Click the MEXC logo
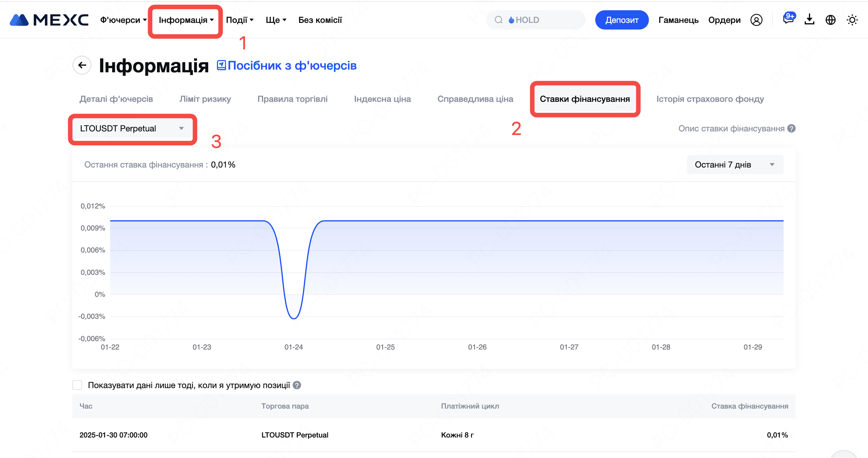The width and height of the screenshot is (868, 458). point(49,20)
